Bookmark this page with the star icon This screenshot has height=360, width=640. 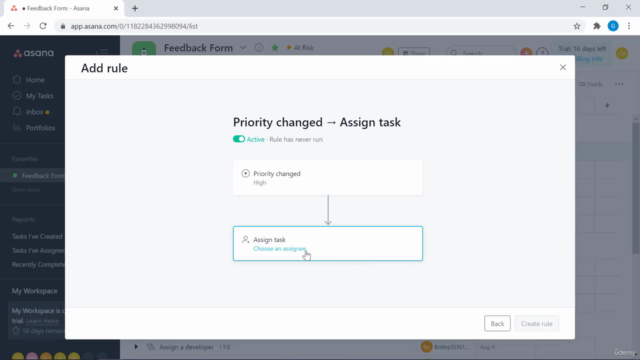tap(577, 26)
